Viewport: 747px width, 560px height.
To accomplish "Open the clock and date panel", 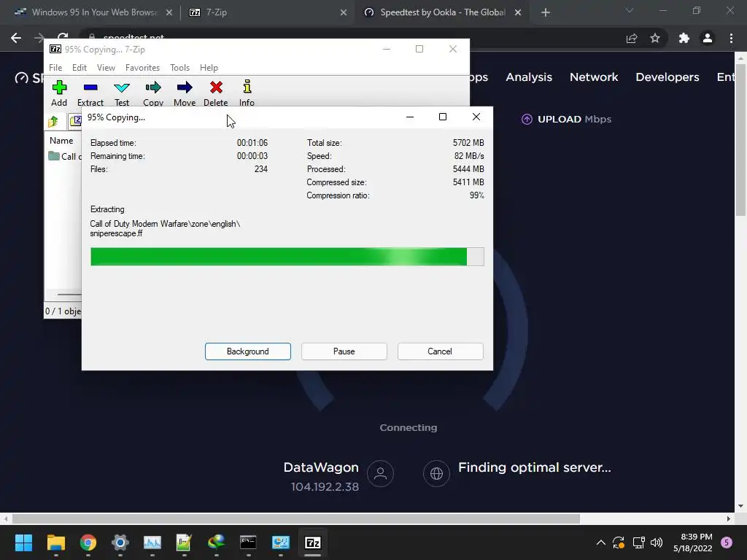I will pyautogui.click(x=693, y=542).
